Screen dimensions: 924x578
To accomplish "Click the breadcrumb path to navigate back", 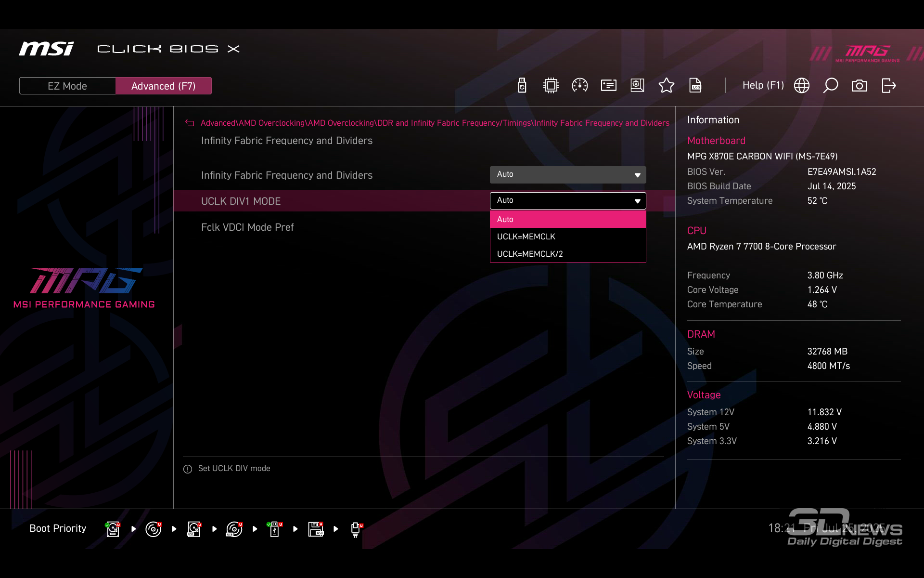I will (435, 123).
